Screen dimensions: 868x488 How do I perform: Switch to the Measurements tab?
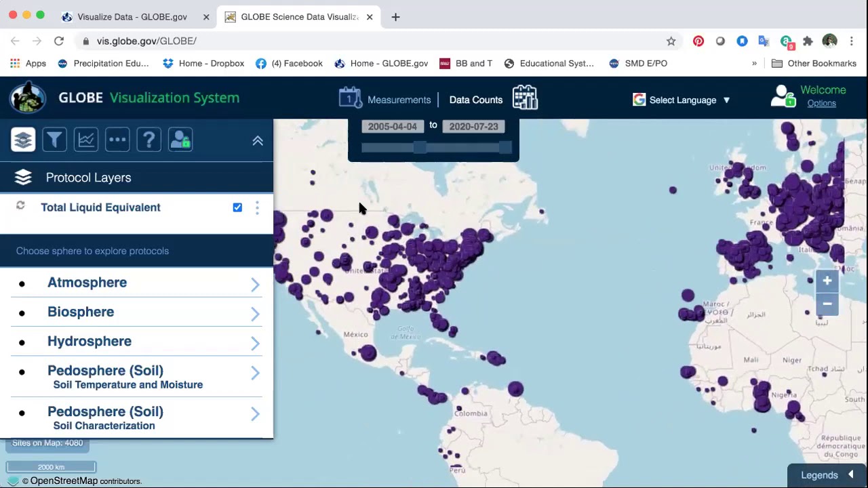(399, 100)
